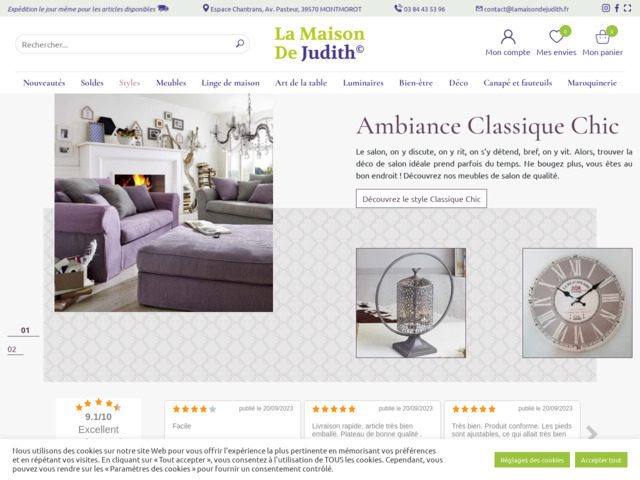Open the Styles menu

[129, 83]
